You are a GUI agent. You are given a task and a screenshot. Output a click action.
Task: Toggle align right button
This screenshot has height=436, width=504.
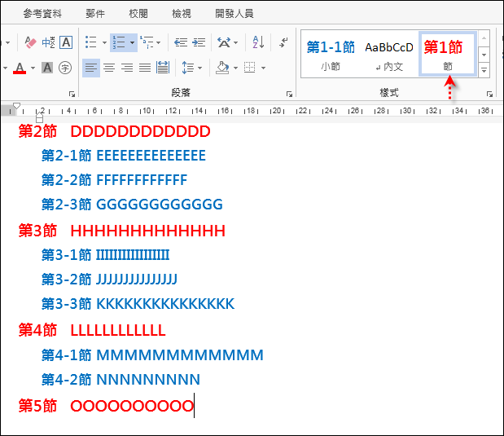127,68
